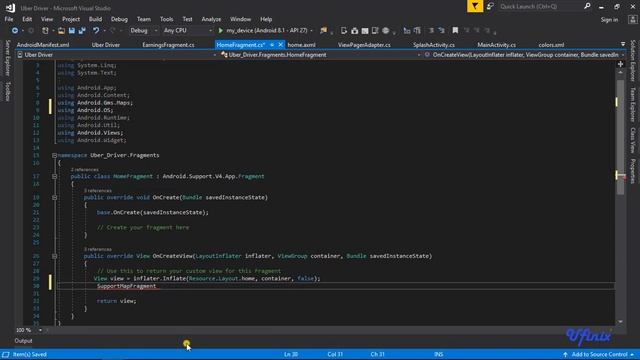
Task: Click the Sign in link
Action: coord(609,20)
